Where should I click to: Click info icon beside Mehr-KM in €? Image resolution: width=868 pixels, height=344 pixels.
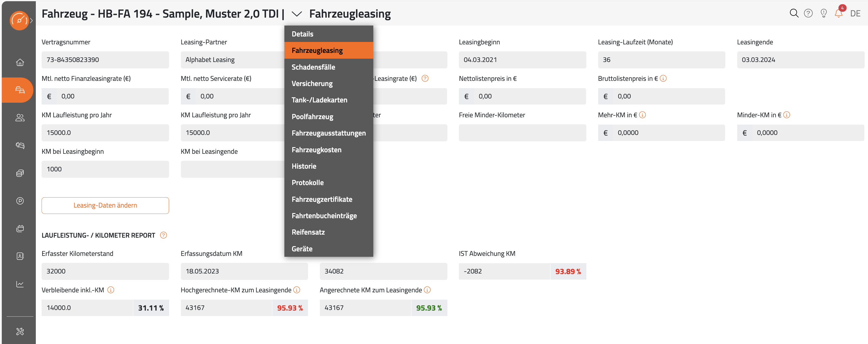pyautogui.click(x=642, y=115)
